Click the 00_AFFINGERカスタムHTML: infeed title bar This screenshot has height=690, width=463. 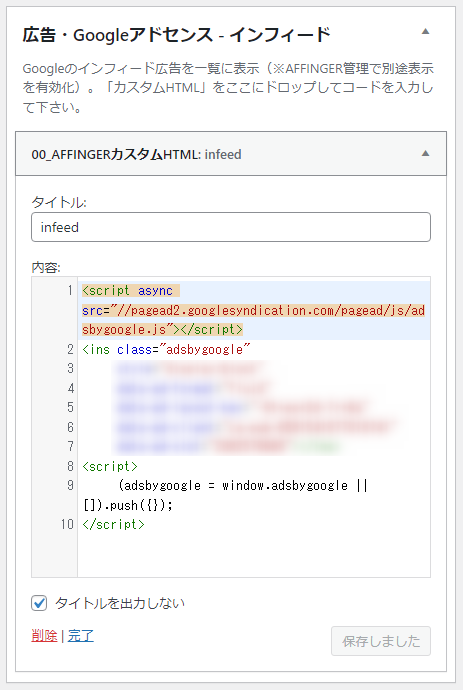click(231, 154)
